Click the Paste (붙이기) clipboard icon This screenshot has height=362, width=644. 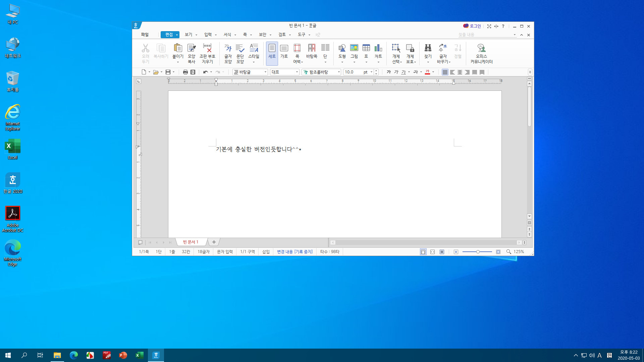point(178,48)
